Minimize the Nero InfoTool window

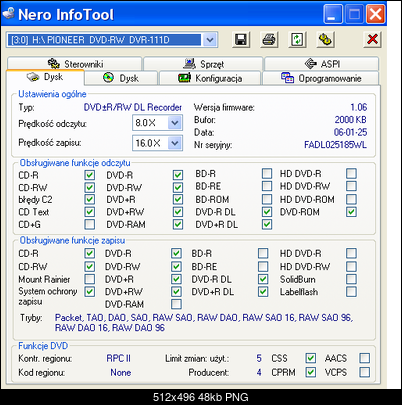coord(333,14)
